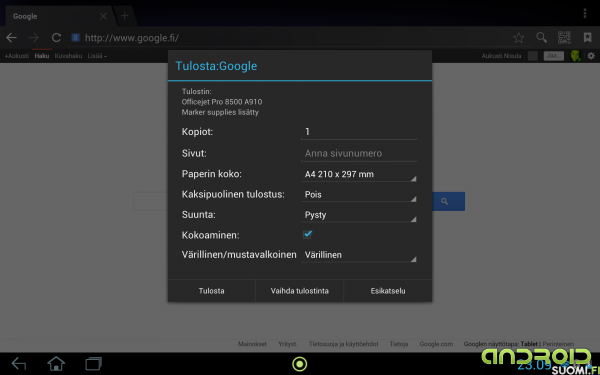
Task: Tap the Google profile avatar icon
Action: [x=576, y=56]
